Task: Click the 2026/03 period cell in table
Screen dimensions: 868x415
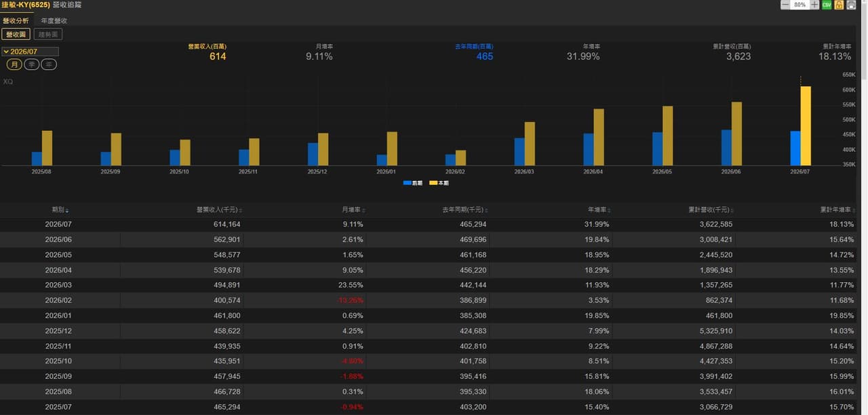Action: 58,285
